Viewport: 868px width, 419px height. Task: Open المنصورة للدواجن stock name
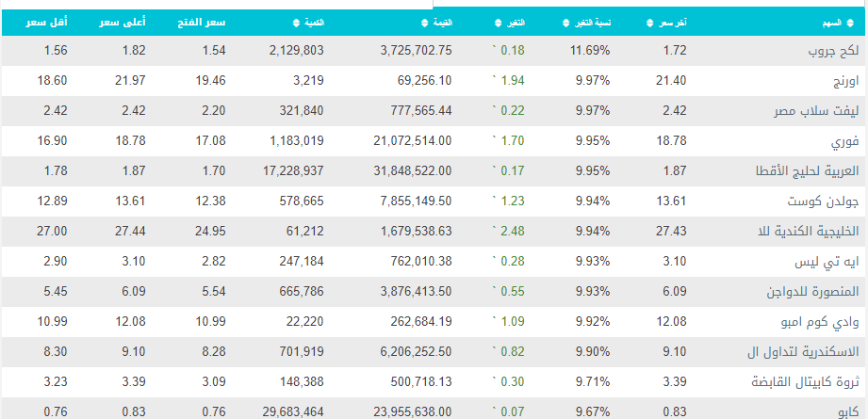tap(812, 291)
